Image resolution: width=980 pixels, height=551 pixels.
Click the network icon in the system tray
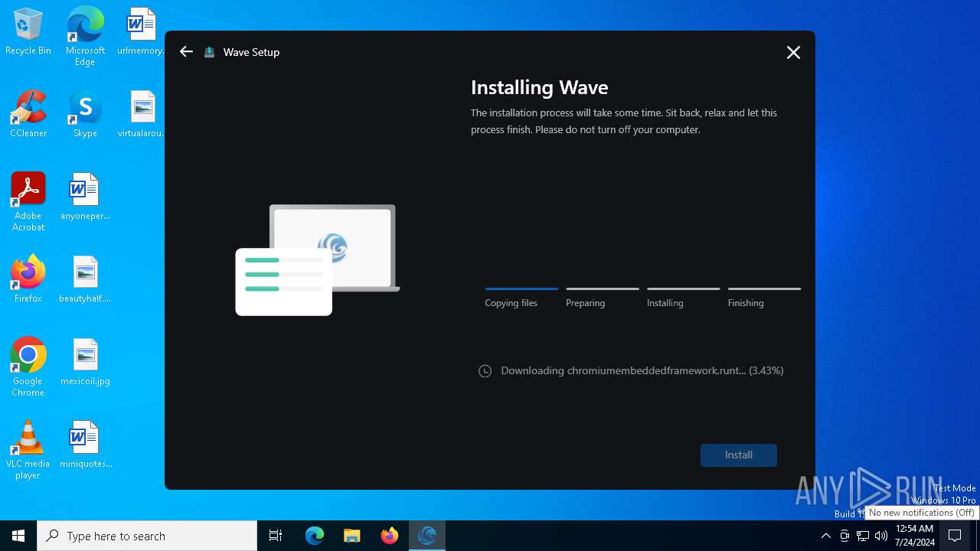coord(863,536)
